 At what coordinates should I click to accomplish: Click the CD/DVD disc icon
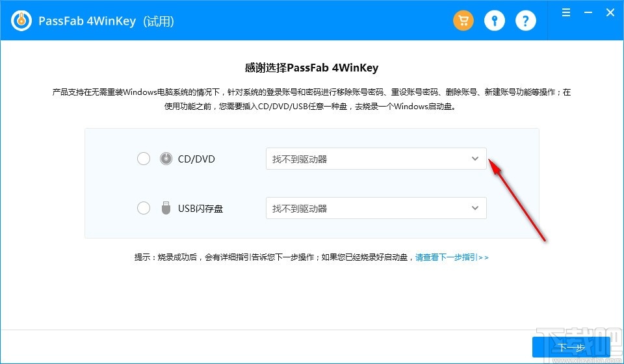(166, 159)
